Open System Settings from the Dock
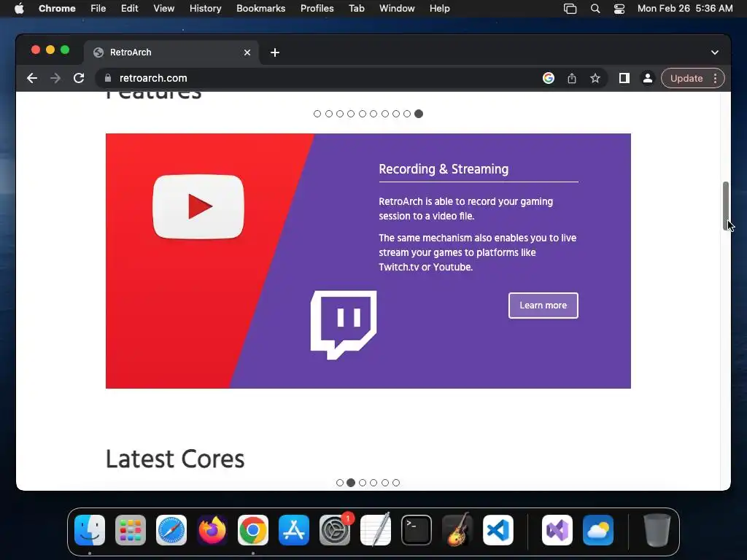The image size is (747, 560). (x=334, y=530)
